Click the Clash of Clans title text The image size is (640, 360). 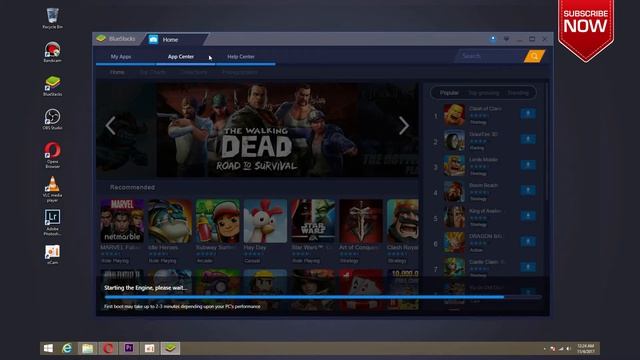485,109
